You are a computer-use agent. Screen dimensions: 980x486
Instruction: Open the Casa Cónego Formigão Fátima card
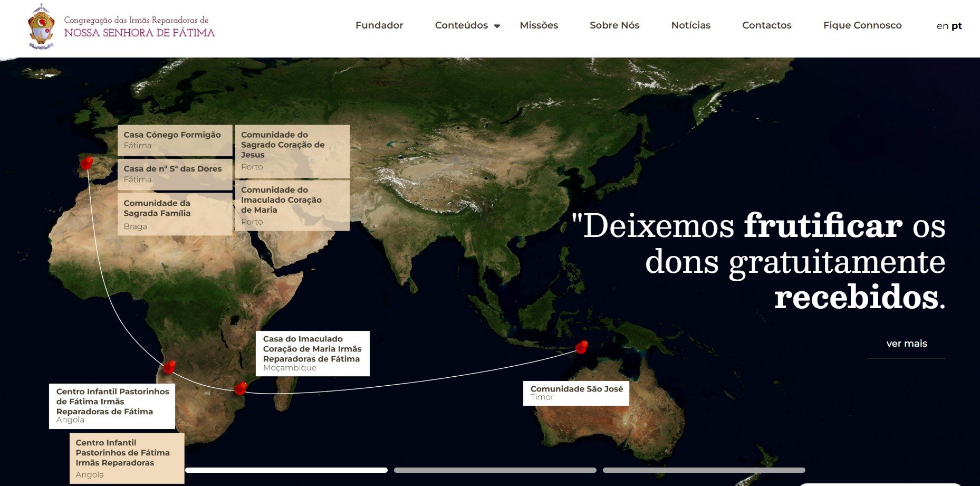tap(175, 140)
